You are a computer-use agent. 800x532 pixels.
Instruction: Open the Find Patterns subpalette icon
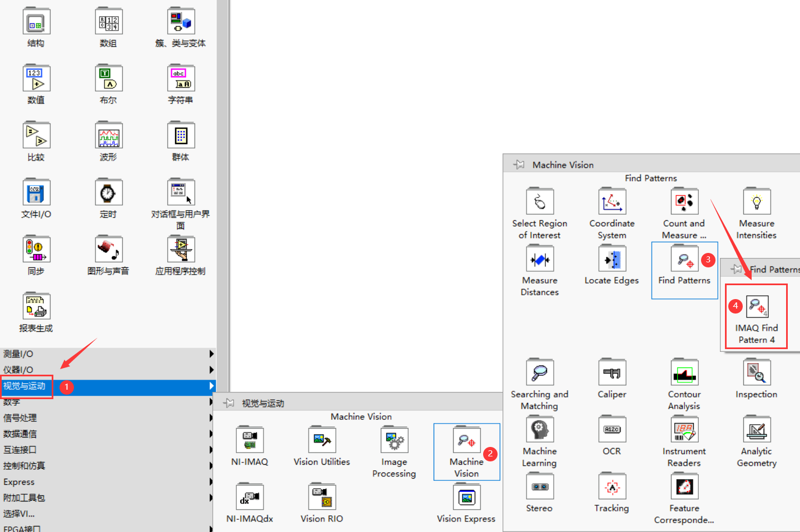(x=684, y=259)
